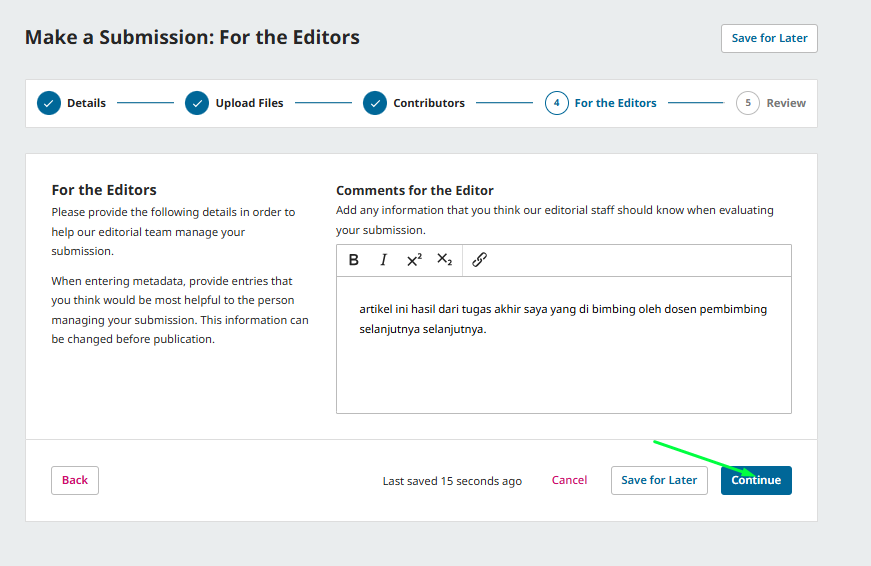This screenshot has height=566, width=871.
Task: Apply superscript formatting in editor
Action: click(414, 260)
